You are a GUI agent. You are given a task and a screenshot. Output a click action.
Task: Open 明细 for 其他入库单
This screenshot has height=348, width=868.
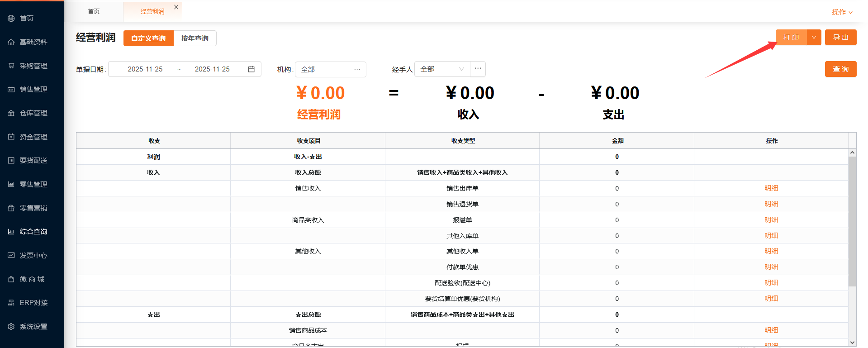(x=771, y=236)
